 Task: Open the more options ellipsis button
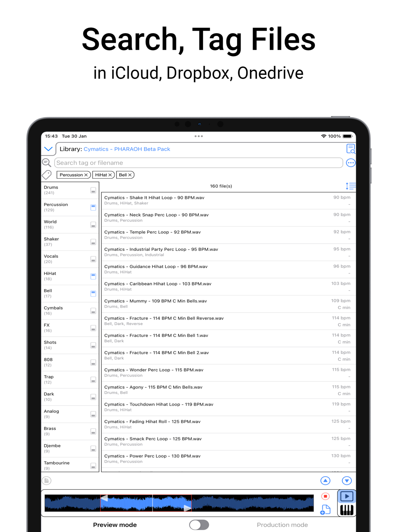[351, 163]
